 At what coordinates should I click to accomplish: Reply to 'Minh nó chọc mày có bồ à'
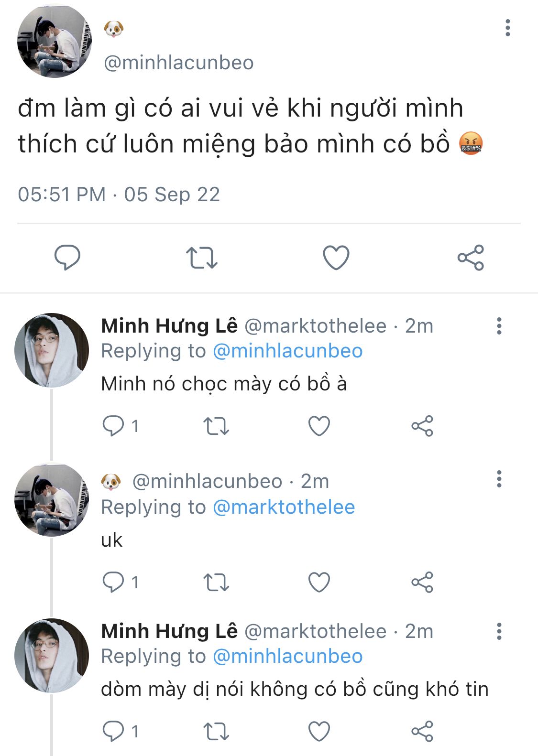point(113,426)
